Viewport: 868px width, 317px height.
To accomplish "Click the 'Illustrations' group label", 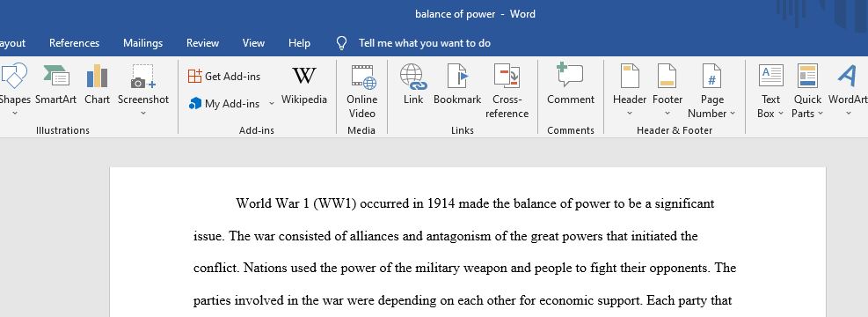I will pyautogui.click(x=62, y=131).
